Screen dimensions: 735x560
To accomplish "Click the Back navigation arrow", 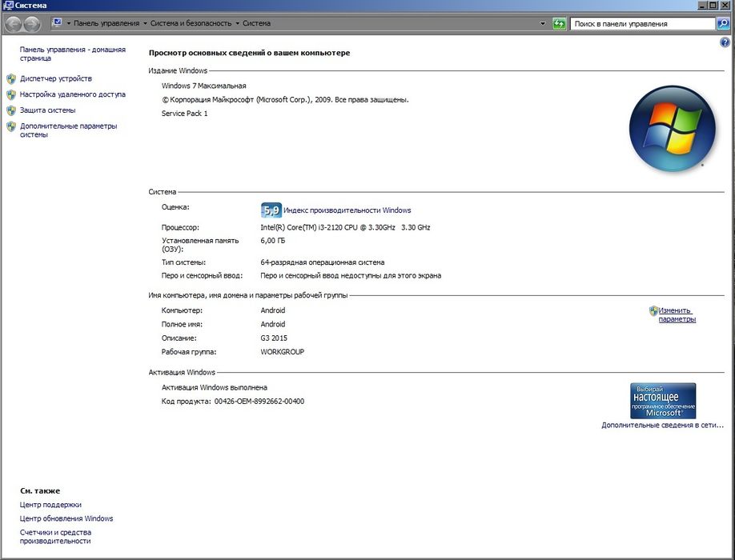I will tap(13, 23).
